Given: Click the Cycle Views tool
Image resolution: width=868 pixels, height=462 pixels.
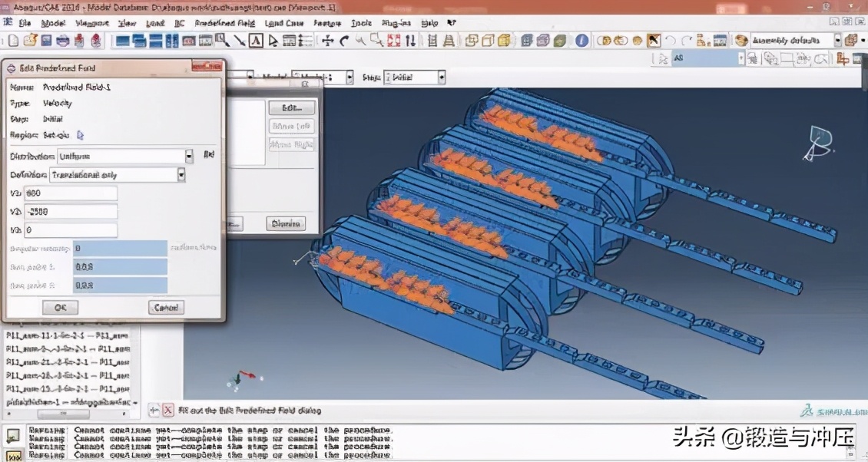Looking at the screenshot, I should pyautogui.click(x=410, y=41).
